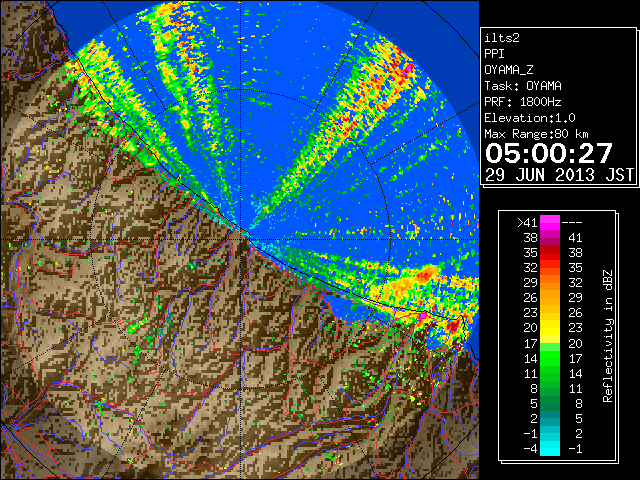Viewport: 640px width, 480px height.
Task: Select the 'PRF: 1800Hz' text
Action: [523, 102]
